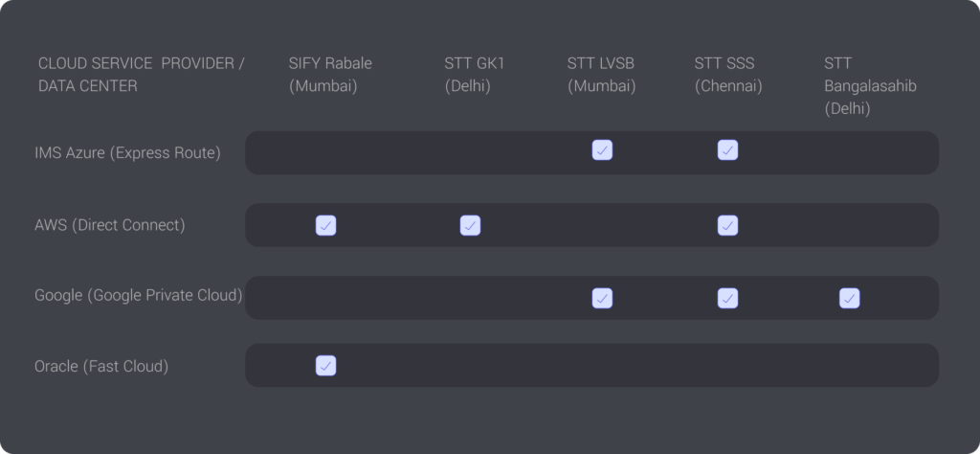Image resolution: width=980 pixels, height=454 pixels.
Task: Toggle Google checkbox under STT LVSB Mumbai
Action: (602, 298)
